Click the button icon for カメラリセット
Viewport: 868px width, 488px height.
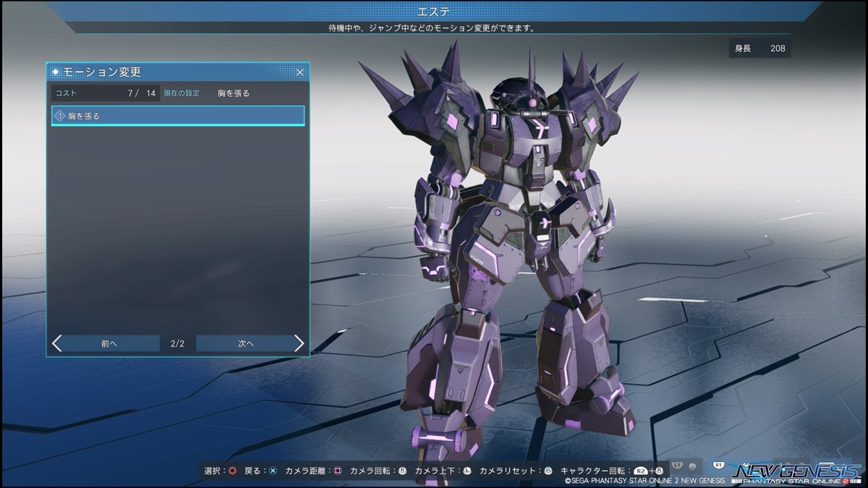pyautogui.click(x=548, y=471)
